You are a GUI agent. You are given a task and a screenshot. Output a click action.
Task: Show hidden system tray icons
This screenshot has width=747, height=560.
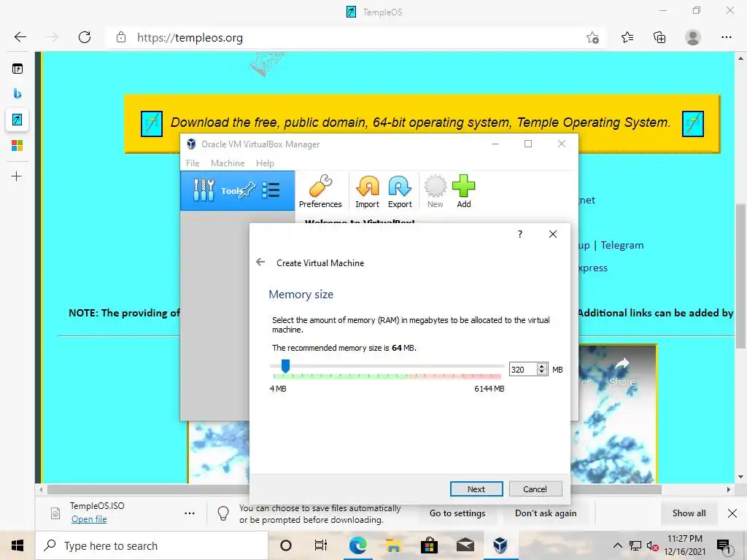coord(617,545)
